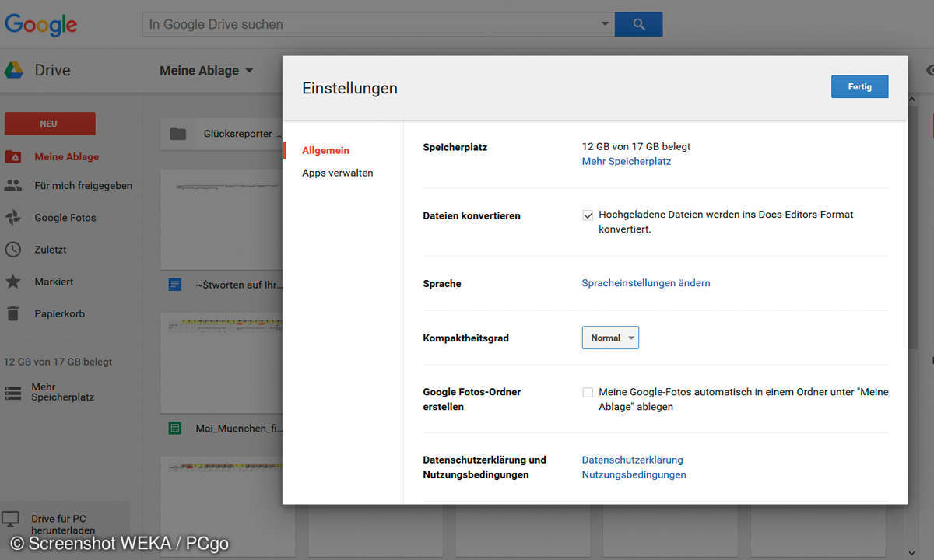This screenshot has height=560, width=934.
Task: Click the star icon for Markiert
Action: (x=13, y=282)
